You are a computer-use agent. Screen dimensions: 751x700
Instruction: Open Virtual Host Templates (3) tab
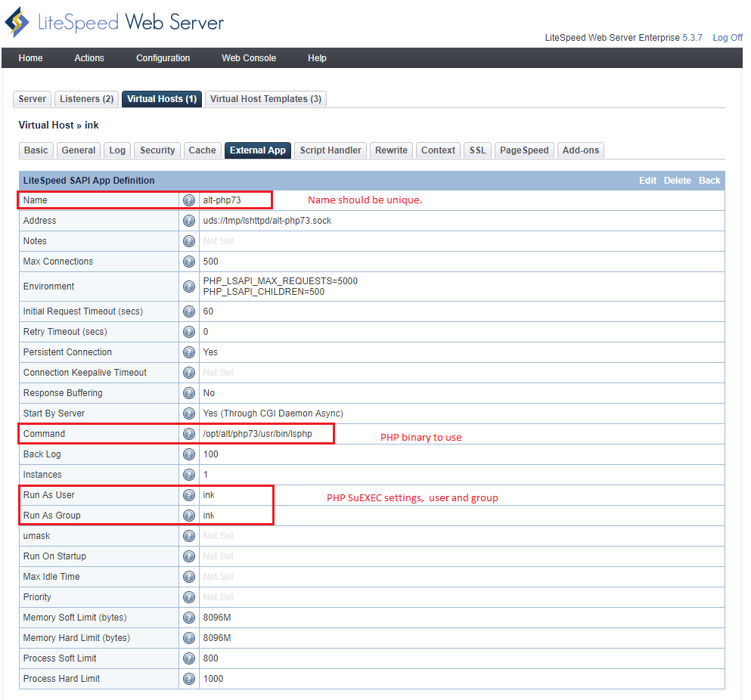pyautogui.click(x=265, y=98)
